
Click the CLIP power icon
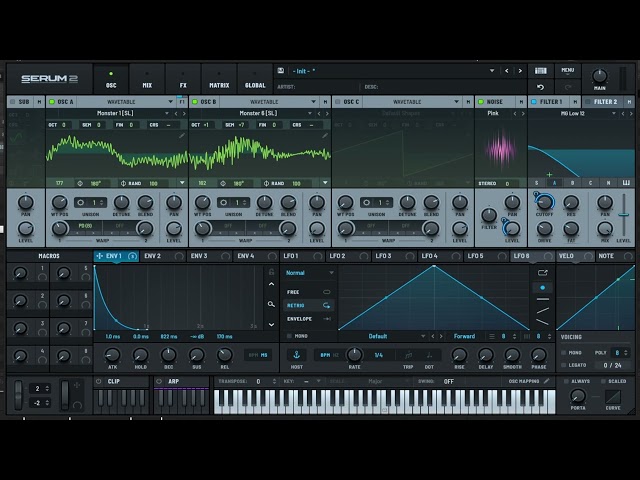(99, 381)
